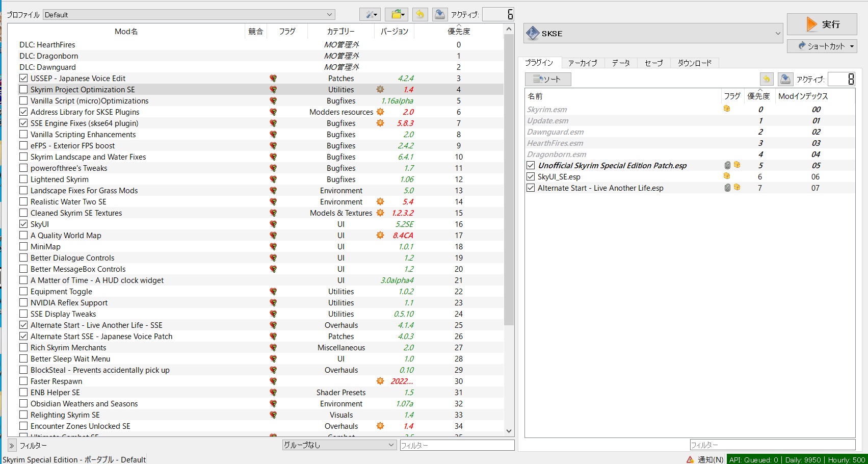Uncheck Alternate Start - Live Another Life - SSE
The image size is (868, 464).
pyautogui.click(x=23, y=325)
